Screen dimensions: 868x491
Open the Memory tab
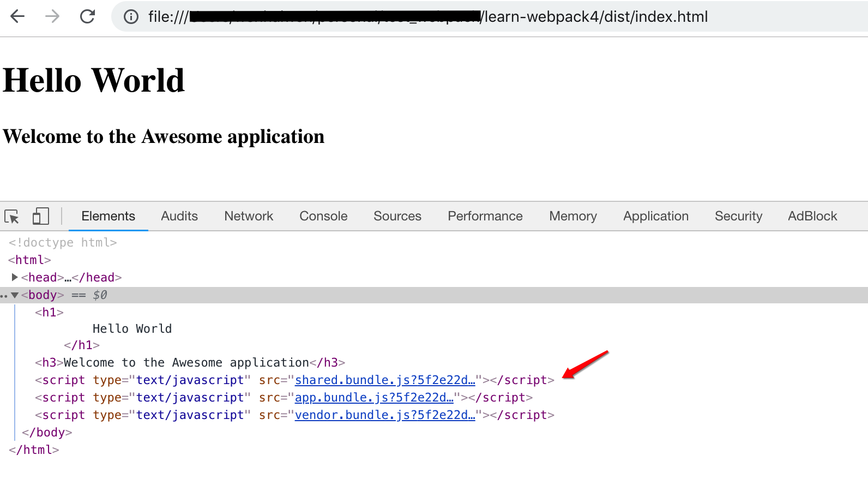click(x=573, y=216)
